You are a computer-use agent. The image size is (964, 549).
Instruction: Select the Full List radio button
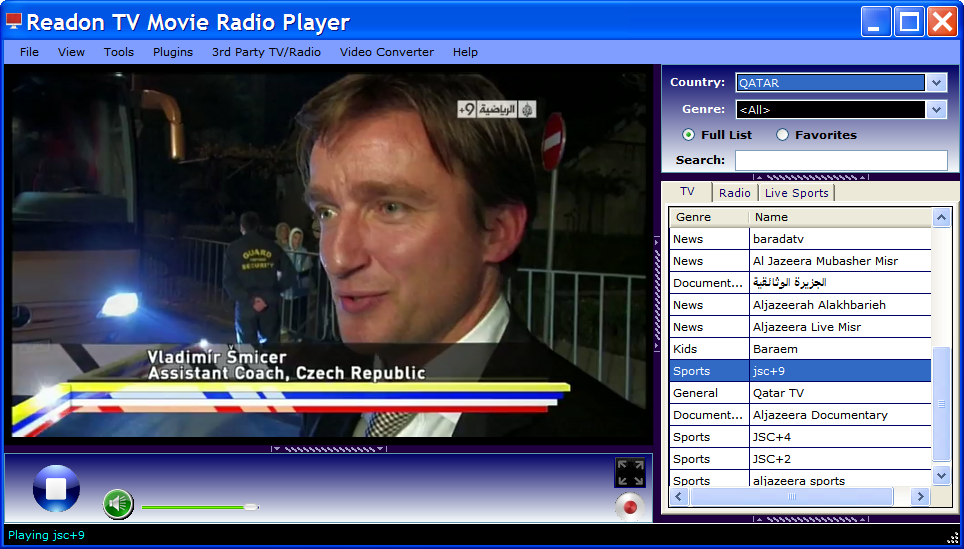point(688,135)
